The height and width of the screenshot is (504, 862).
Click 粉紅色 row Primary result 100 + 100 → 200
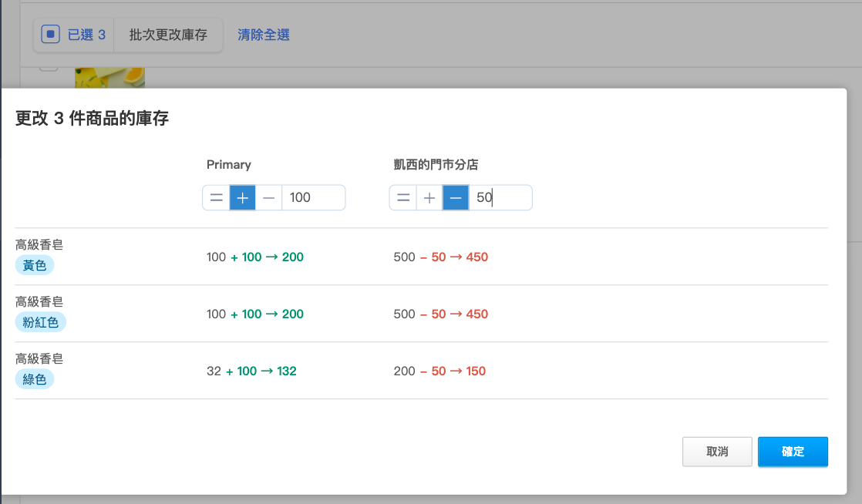pyautogui.click(x=255, y=314)
